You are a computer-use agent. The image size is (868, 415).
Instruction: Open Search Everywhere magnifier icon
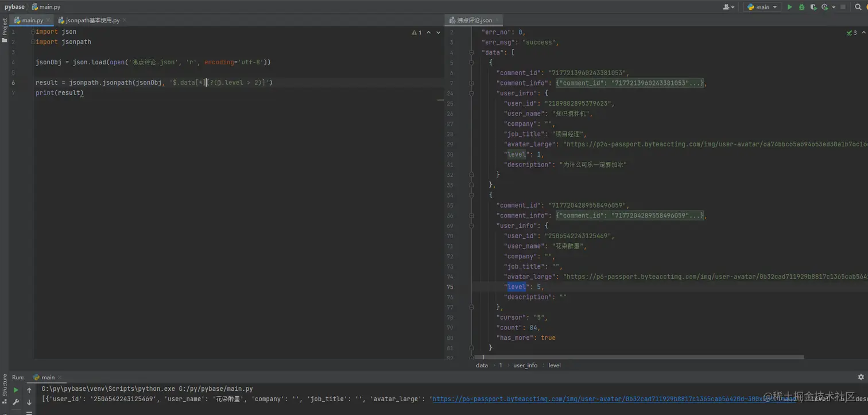pos(859,7)
